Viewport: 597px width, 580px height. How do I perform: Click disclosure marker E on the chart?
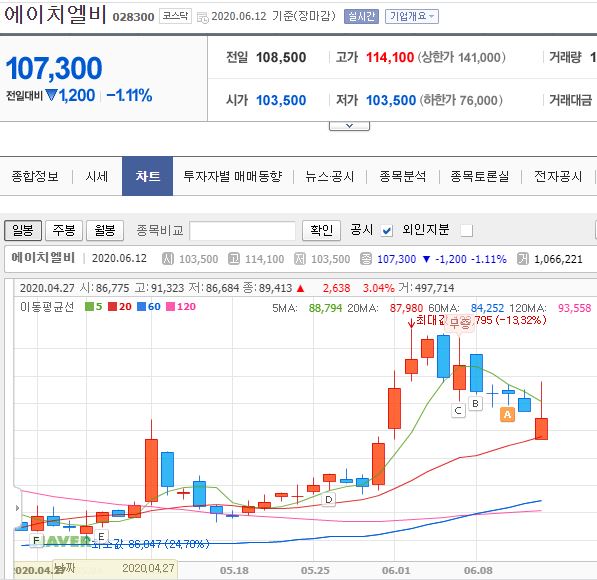(101, 536)
